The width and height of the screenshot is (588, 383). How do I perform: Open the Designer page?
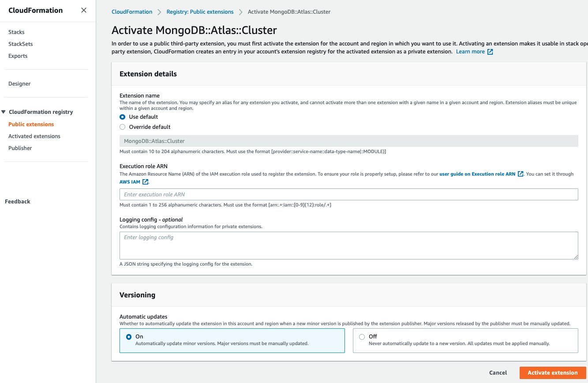19,83
